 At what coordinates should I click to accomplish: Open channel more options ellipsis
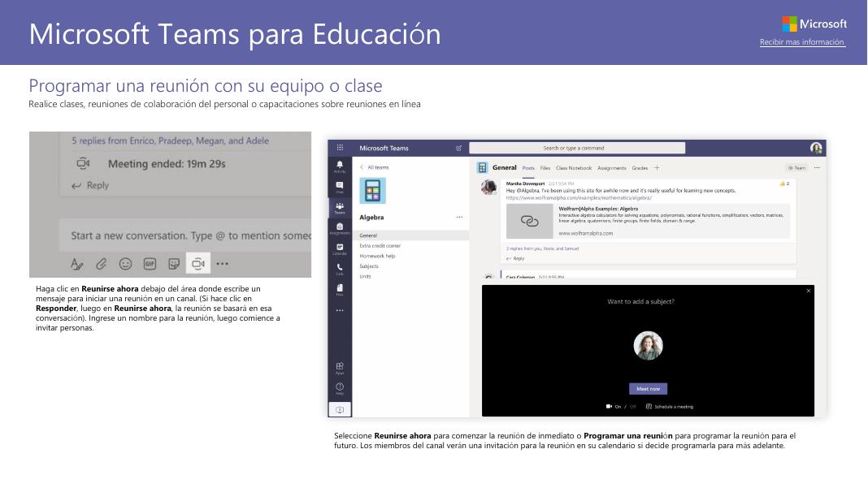pyautogui.click(x=817, y=167)
